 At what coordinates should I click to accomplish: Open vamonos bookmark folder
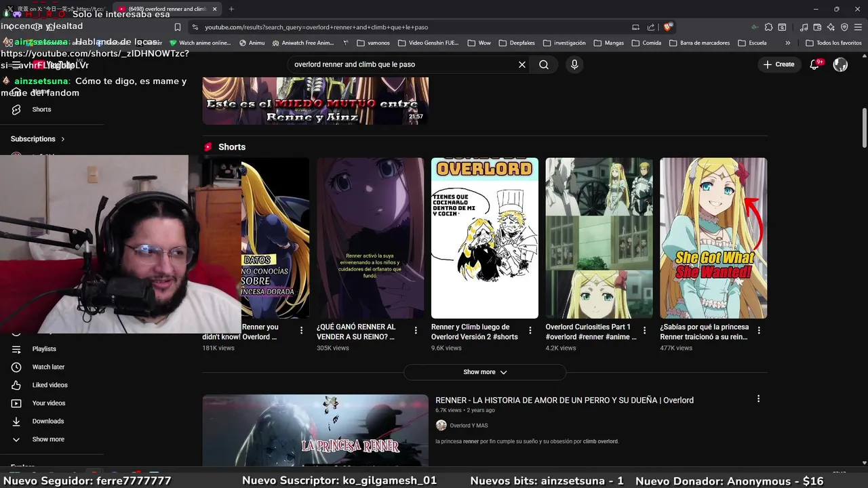click(373, 43)
